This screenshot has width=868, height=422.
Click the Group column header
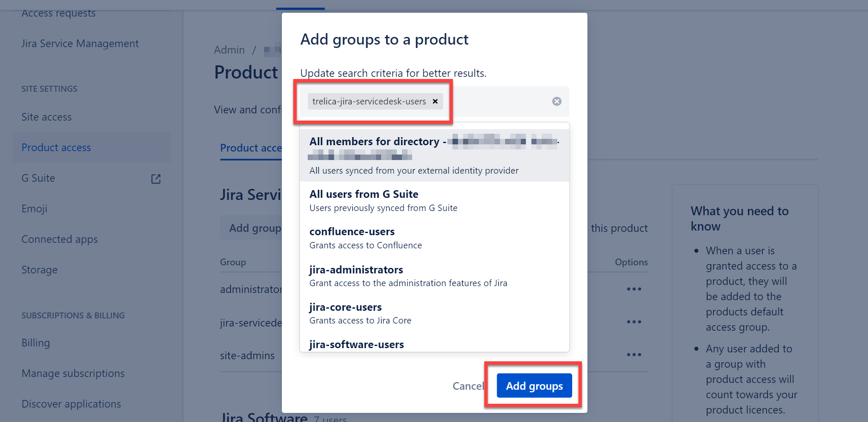click(233, 262)
